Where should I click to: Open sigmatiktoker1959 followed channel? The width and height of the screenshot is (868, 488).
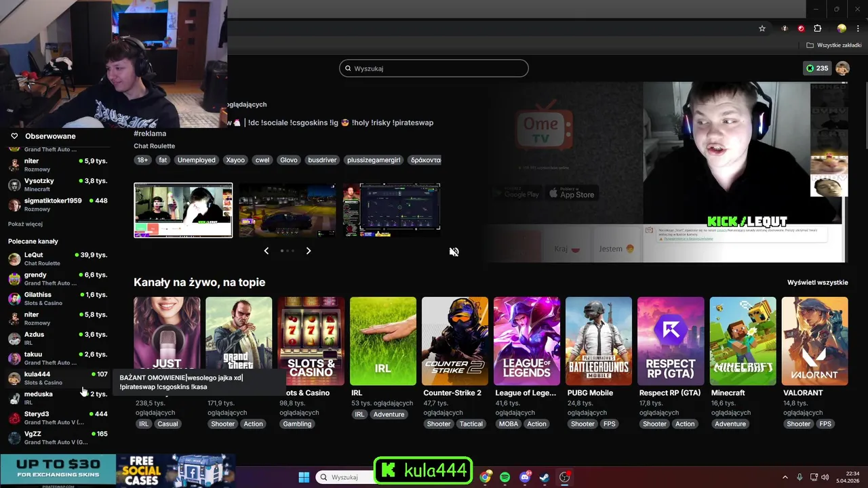58,205
